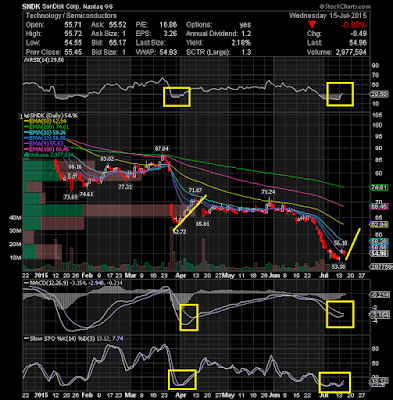The height and width of the screenshot is (400, 393).
Task: Select the EMA(20) legend entry
Action: pyautogui.click(x=45, y=133)
